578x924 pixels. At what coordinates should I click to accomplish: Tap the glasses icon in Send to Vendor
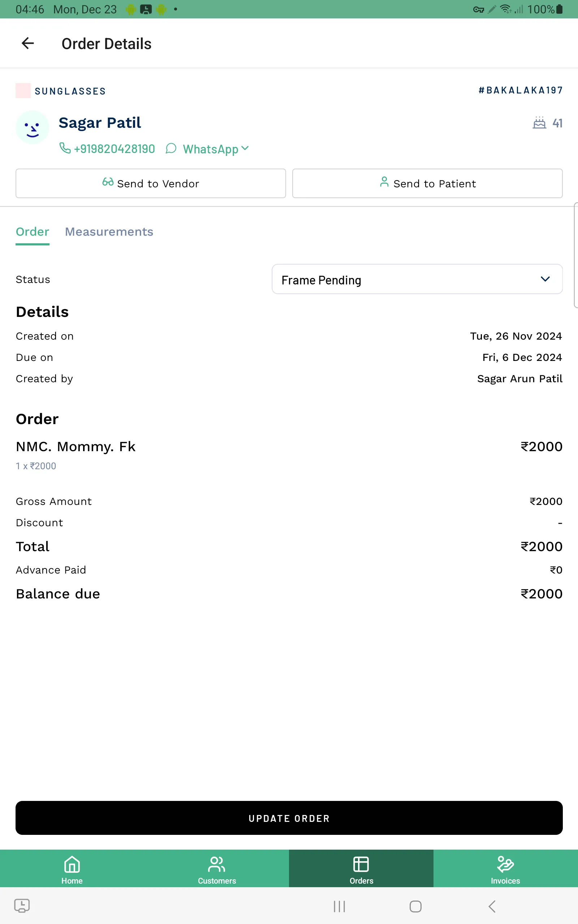pos(108,182)
